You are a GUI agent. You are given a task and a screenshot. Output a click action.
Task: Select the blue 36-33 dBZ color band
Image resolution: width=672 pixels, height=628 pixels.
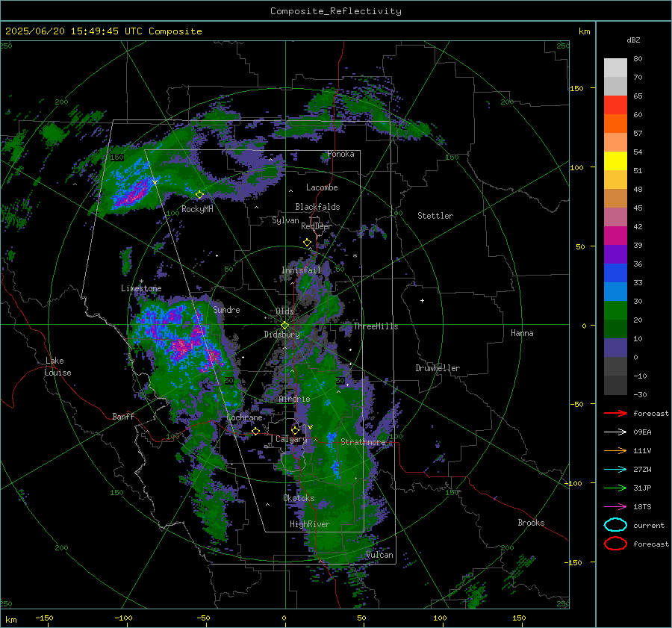[x=615, y=273]
